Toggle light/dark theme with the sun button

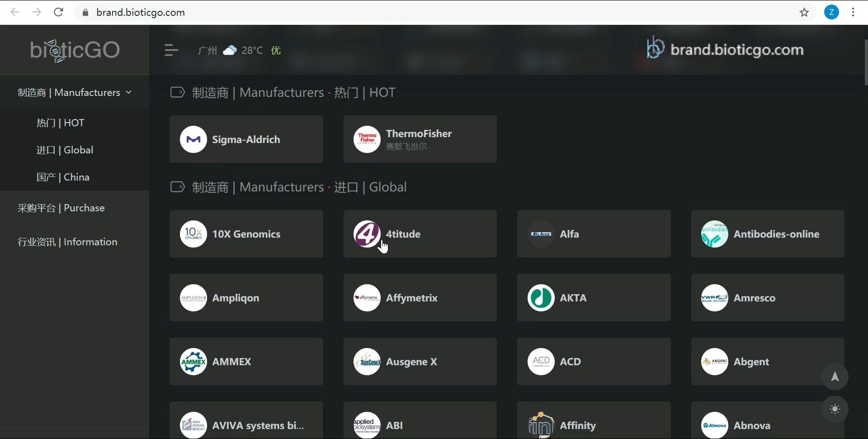pyautogui.click(x=835, y=409)
